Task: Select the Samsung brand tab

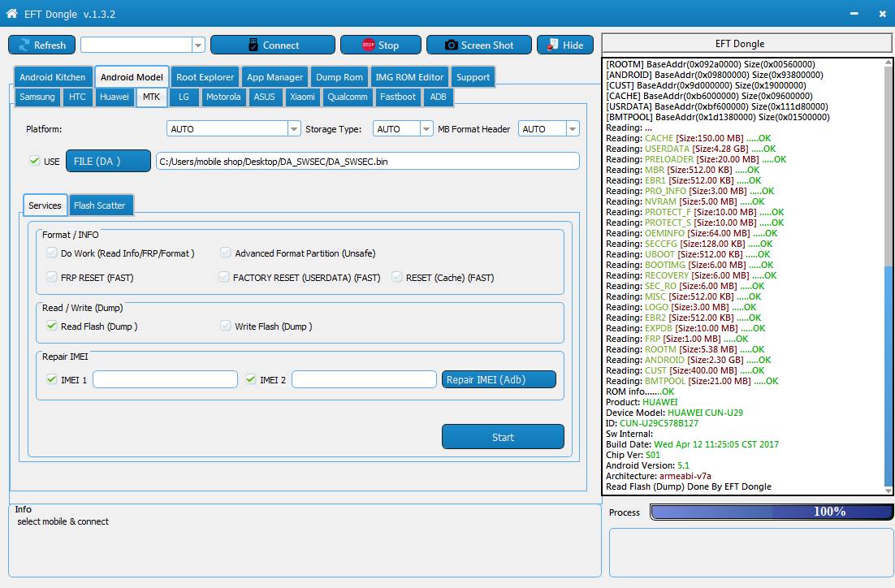Action: click(x=37, y=97)
